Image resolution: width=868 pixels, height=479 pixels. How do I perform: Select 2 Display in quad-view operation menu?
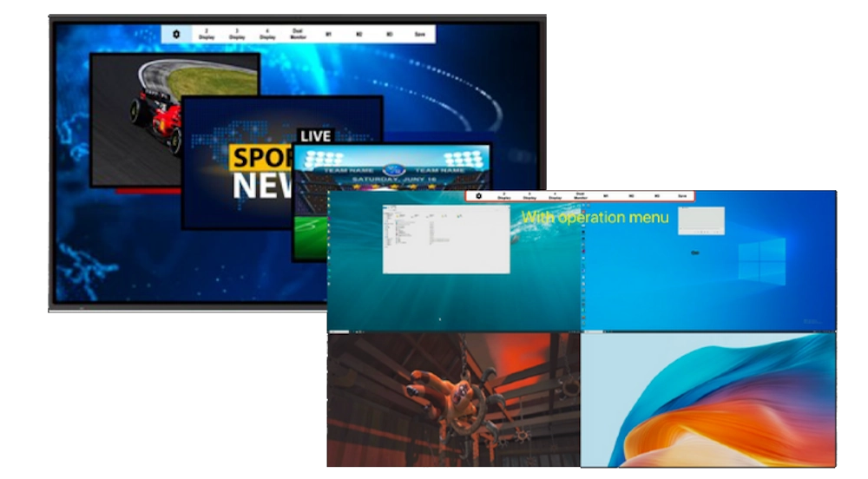tap(503, 196)
